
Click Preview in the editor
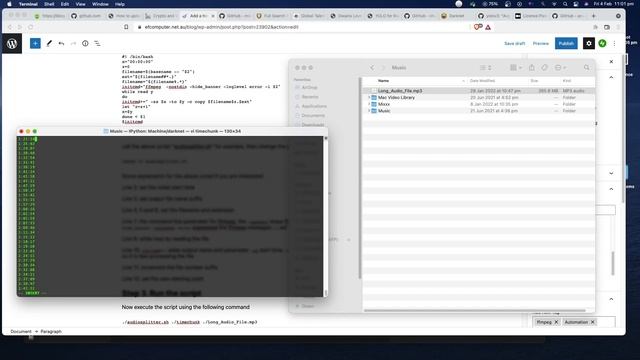(x=540, y=43)
